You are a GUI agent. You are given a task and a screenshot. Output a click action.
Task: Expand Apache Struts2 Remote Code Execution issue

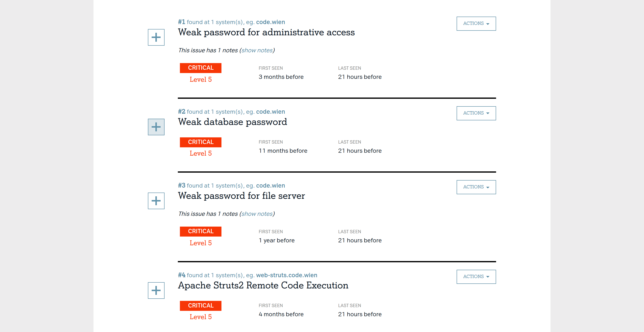(x=156, y=290)
